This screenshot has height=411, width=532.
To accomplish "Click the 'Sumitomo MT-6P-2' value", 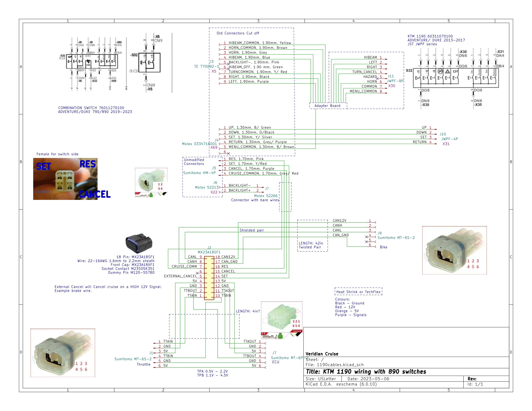I will tap(290, 358).
